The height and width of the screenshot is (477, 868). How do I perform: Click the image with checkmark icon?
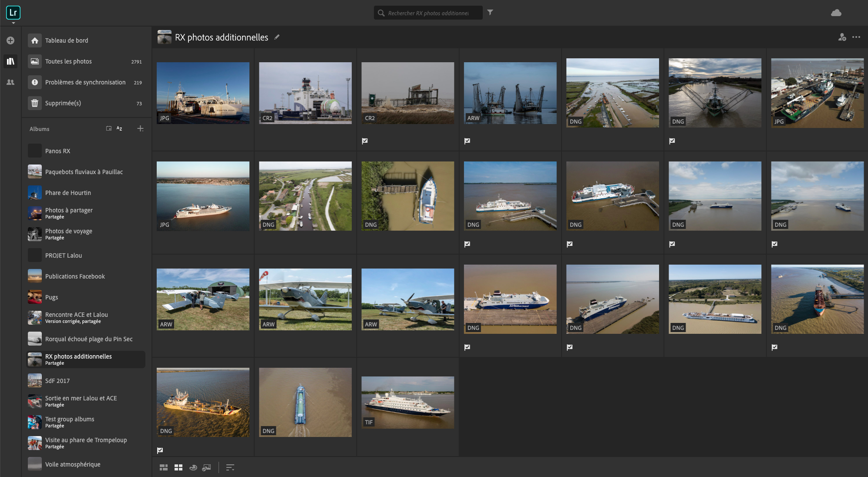click(207, 467)
